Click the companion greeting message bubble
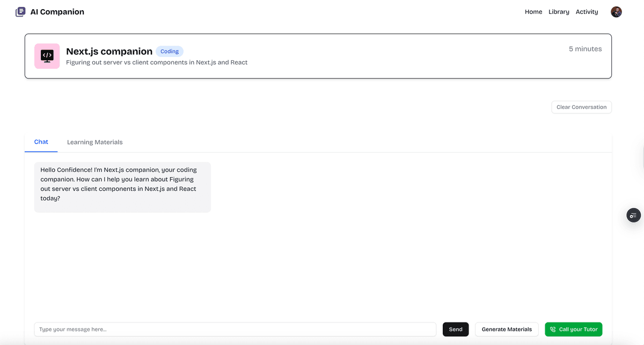Screen dimensions: 644x345 [122, 187]
